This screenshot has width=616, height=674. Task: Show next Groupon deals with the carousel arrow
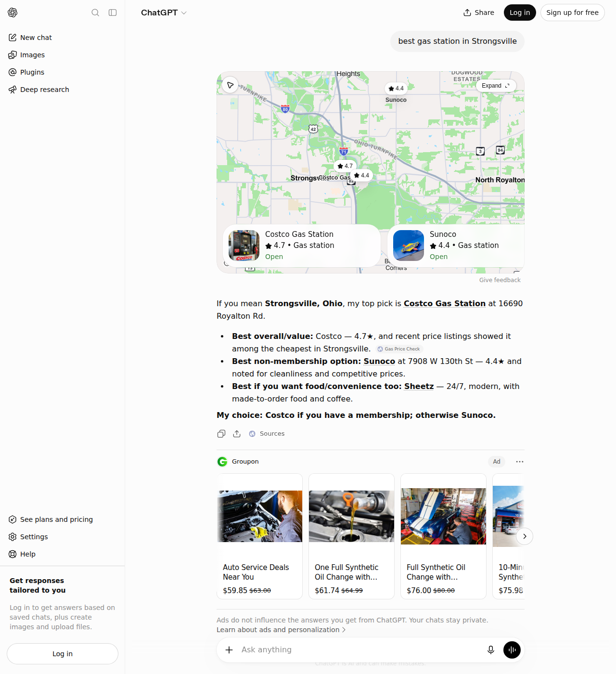click(525, 536)
